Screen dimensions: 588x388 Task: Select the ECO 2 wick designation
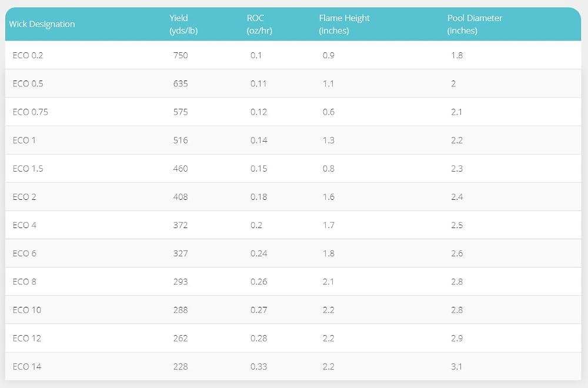(x=24, y=197)
